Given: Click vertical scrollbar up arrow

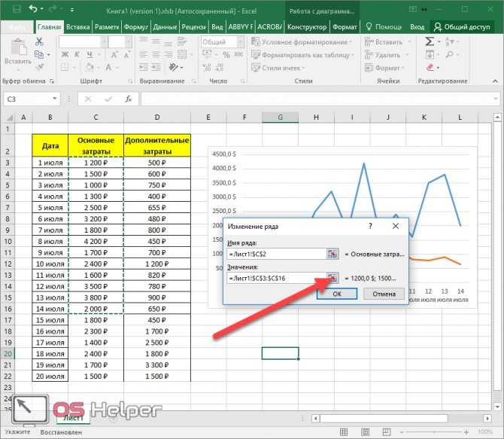Looking at the screenshot, I should tap(497, 117).
